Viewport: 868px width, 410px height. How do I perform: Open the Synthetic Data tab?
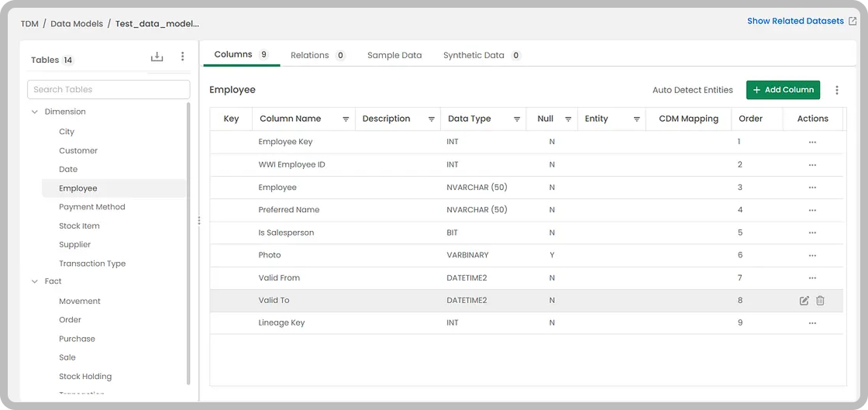pyautogui.click(x=481, y=55)
